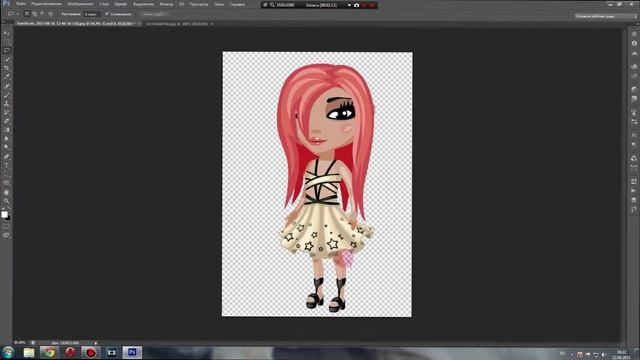Select the Brush tool
This screenshot has height=360, width=640.
(x=7, y=95)
